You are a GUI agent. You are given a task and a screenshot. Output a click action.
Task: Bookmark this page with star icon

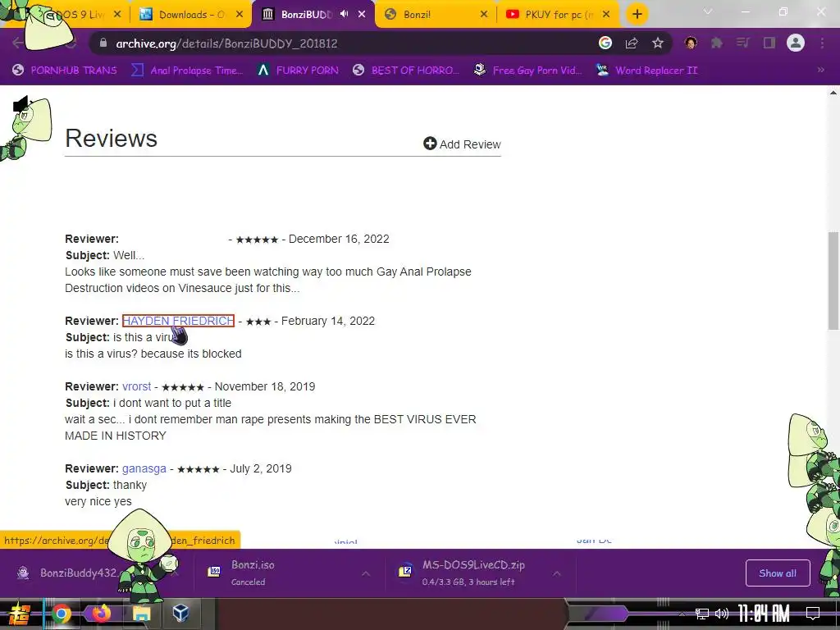[658, 43]
